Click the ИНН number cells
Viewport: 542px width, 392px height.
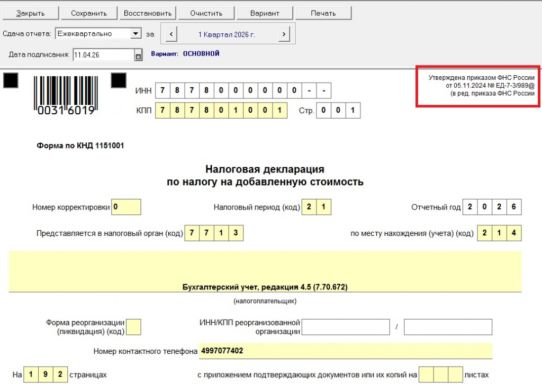pyautogui.click(x=243, y=90)
